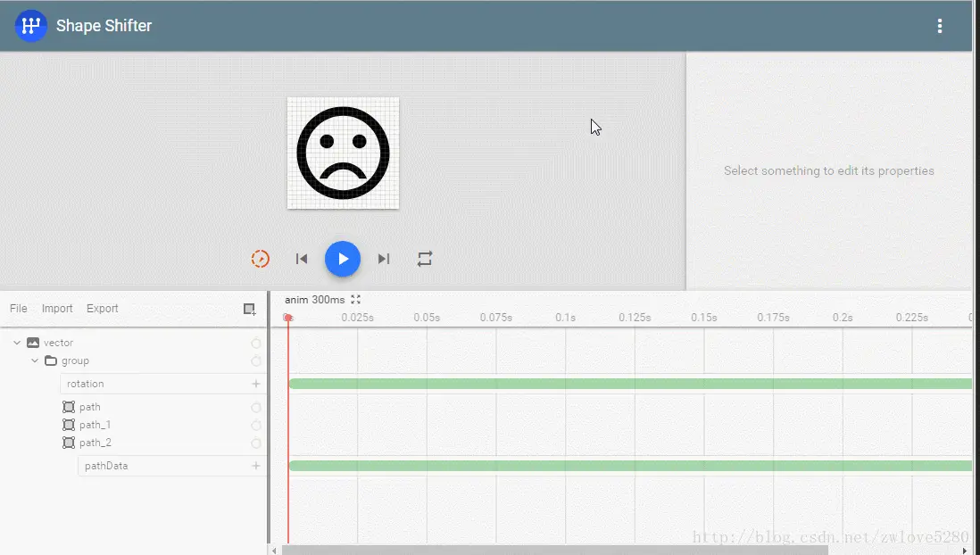Click the red playhead marker at 0s
Image resolution: width=980 pixels, height=555 pixels.
pos(288,318)
